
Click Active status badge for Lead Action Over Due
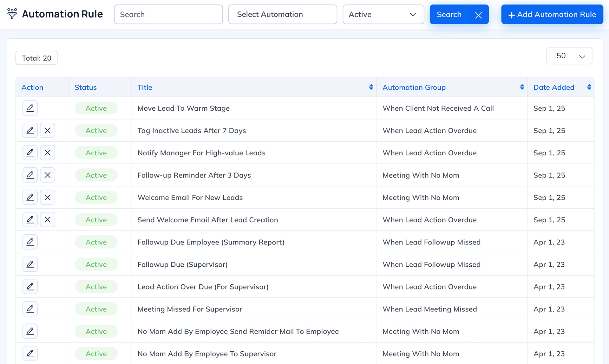coord(96,287)
